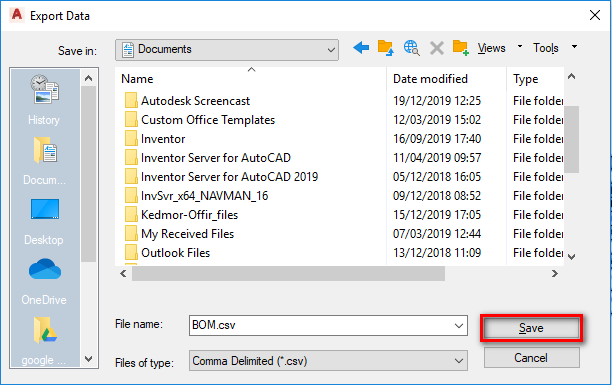Click the Up one level folder icon
Viewport: 612px width, 385px height.
tap(385, 48)
